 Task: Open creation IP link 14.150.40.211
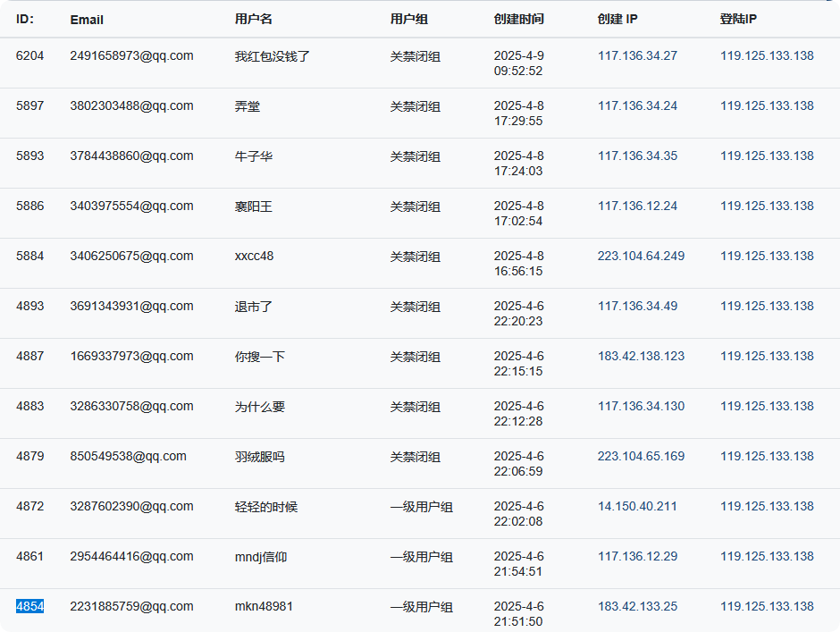[637, 506]
